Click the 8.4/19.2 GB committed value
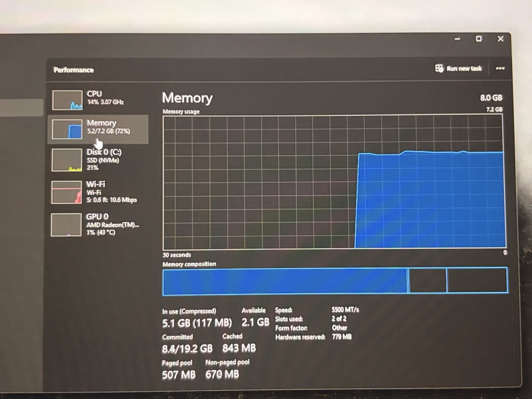 click(187, 348)
